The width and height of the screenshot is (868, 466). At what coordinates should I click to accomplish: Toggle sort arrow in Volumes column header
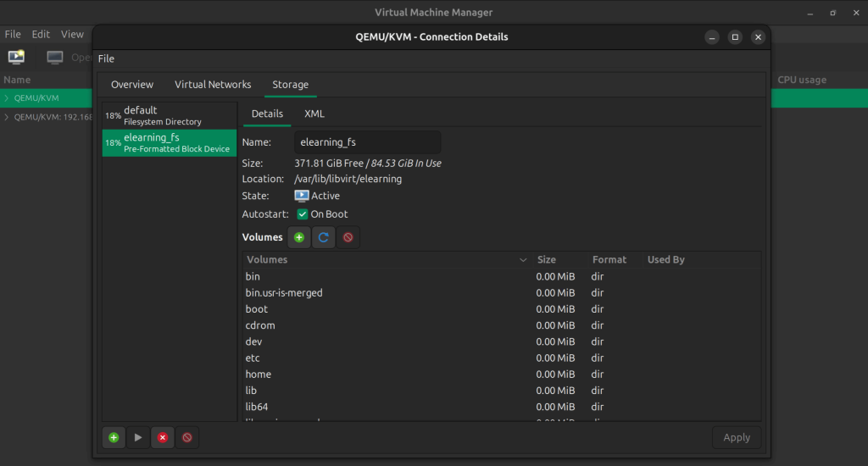click(x=522, y=259)
